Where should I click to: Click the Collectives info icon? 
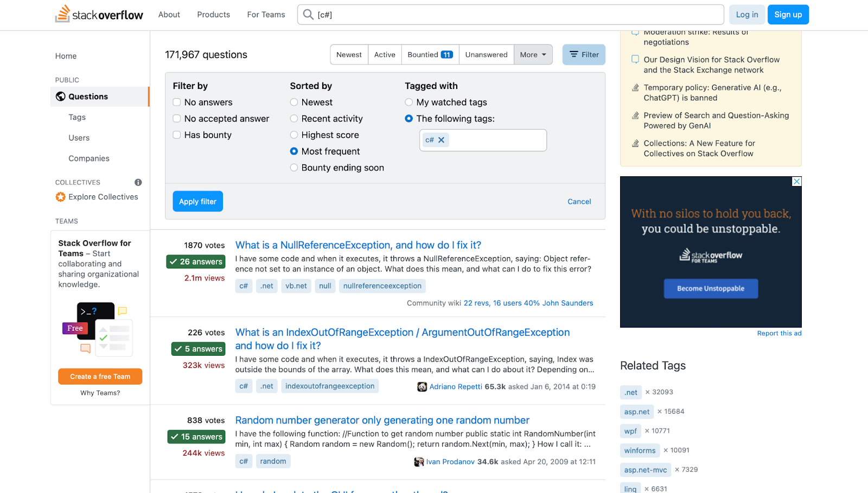[138, 182]
